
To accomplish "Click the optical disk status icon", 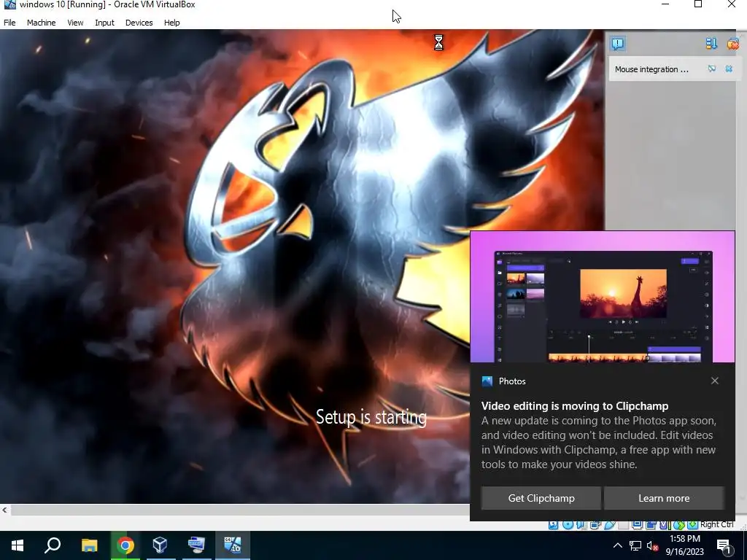I will click(x=568, y=525).
